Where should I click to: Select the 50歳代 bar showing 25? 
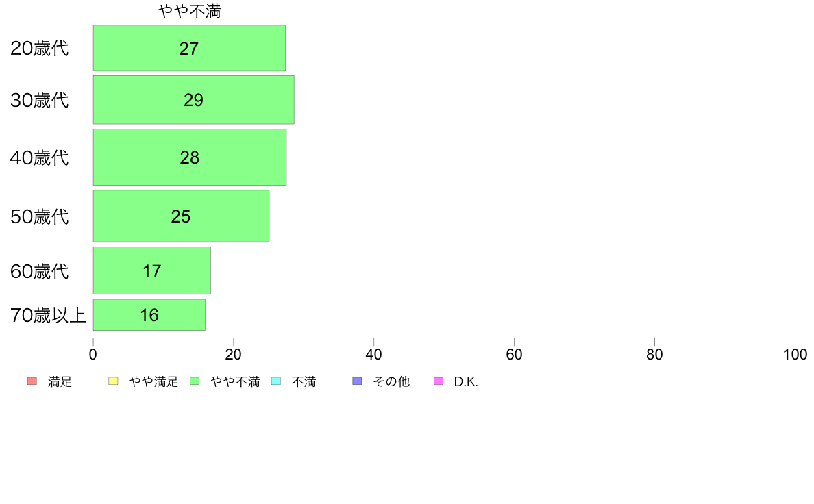click(x=181, y=216)
